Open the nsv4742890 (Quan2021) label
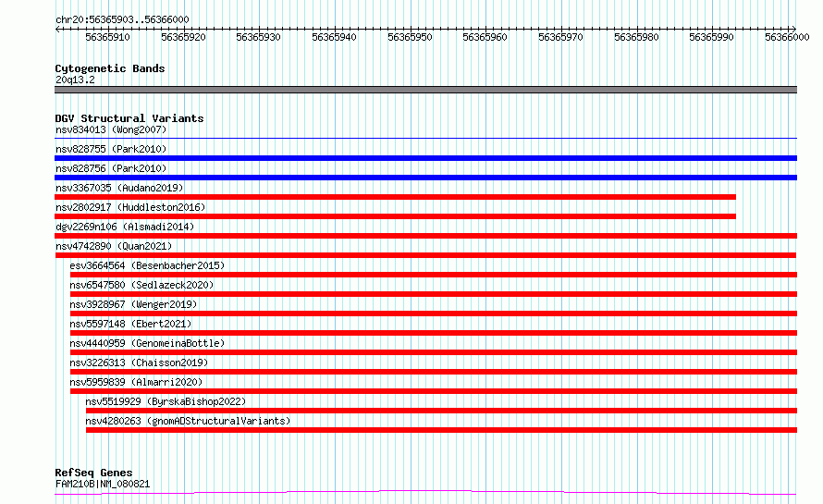The image size is (823, 504). point(114,246)
